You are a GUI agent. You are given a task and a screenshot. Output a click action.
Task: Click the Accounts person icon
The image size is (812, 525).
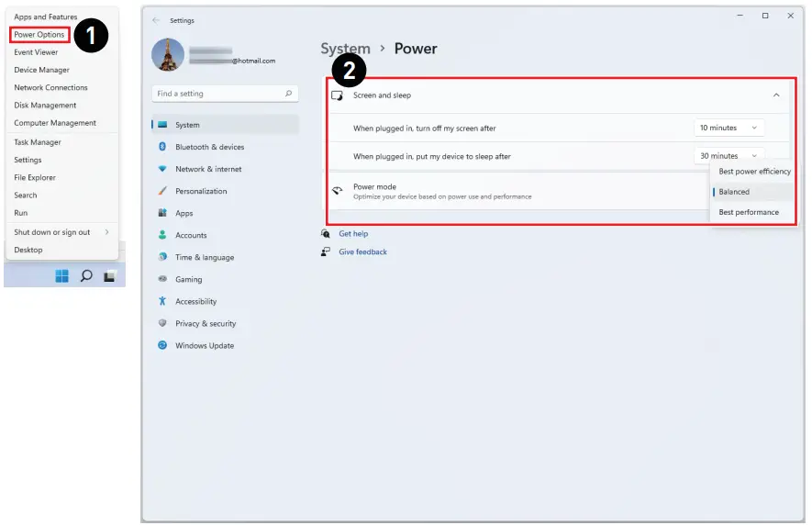pyautogui.click(x=162, y=235)
